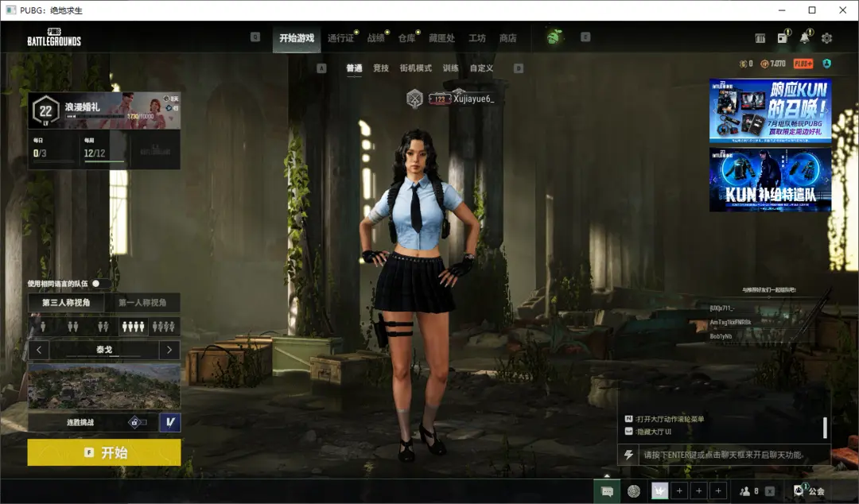859x504 pixels.
Task: Open the 开始游戏 tab
Action: (x=297, y=38)
